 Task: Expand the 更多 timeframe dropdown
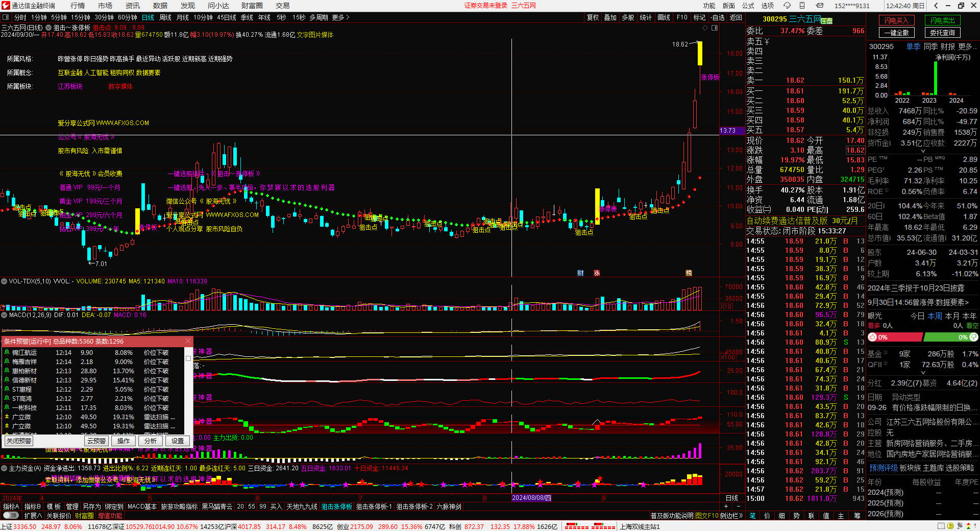pyautogui.click(x=340, y=17)
